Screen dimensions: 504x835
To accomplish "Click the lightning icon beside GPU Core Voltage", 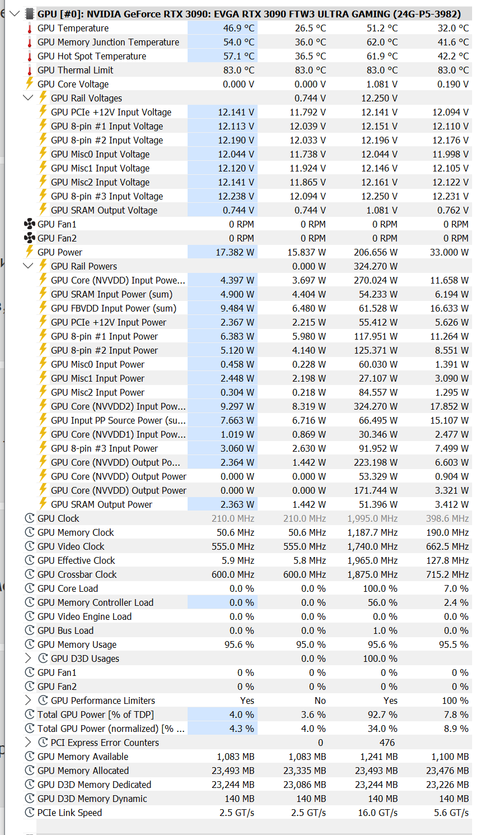I will click(30, 83).
